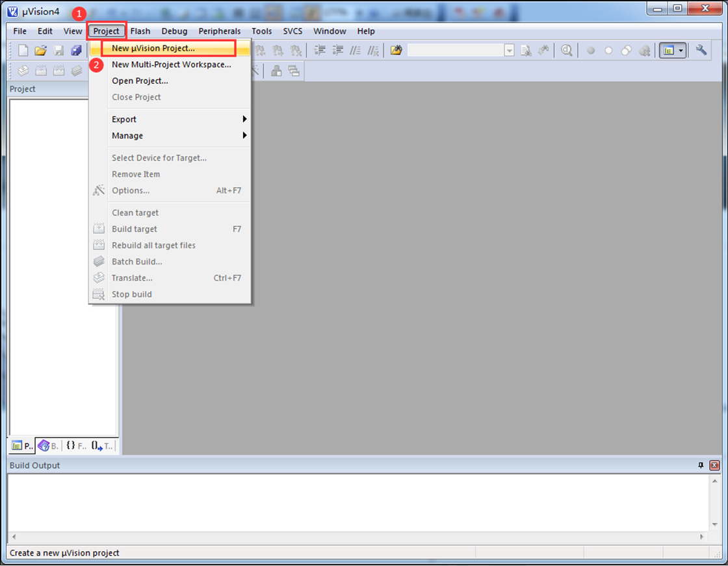
Task: Click the Find icon beside search box
Action: [x=526, y=50]
